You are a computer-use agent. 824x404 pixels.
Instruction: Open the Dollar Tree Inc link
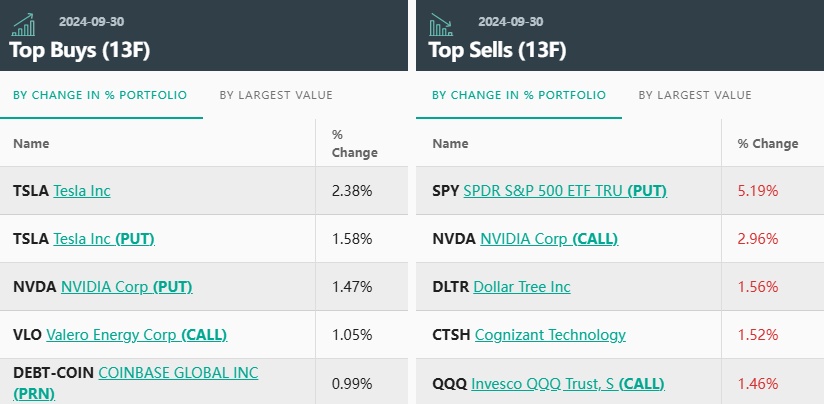[x=522, y=286]
